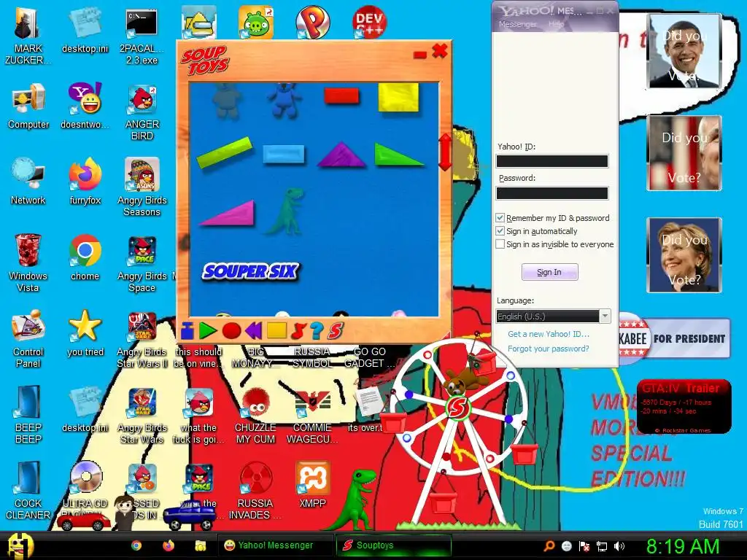Select the doesntwo Yahoo smiley desktop icon
Screen dimensions: 747x560
tap(85, 106)
